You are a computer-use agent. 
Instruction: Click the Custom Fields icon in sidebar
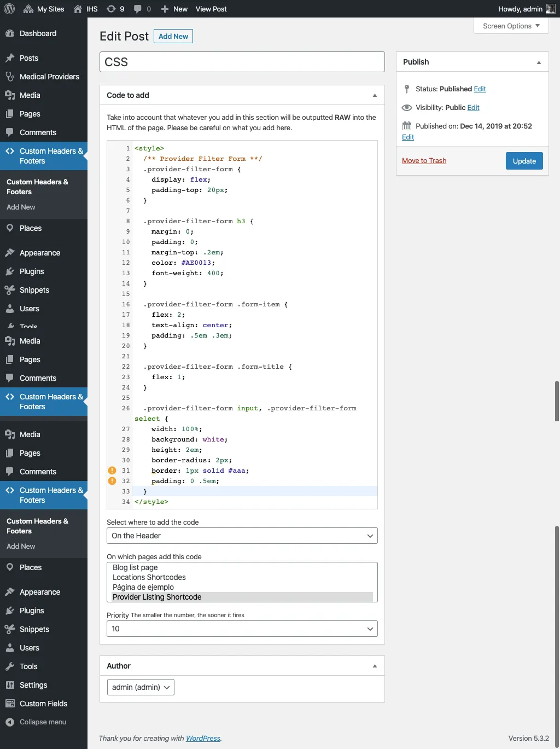coord(10,704)
